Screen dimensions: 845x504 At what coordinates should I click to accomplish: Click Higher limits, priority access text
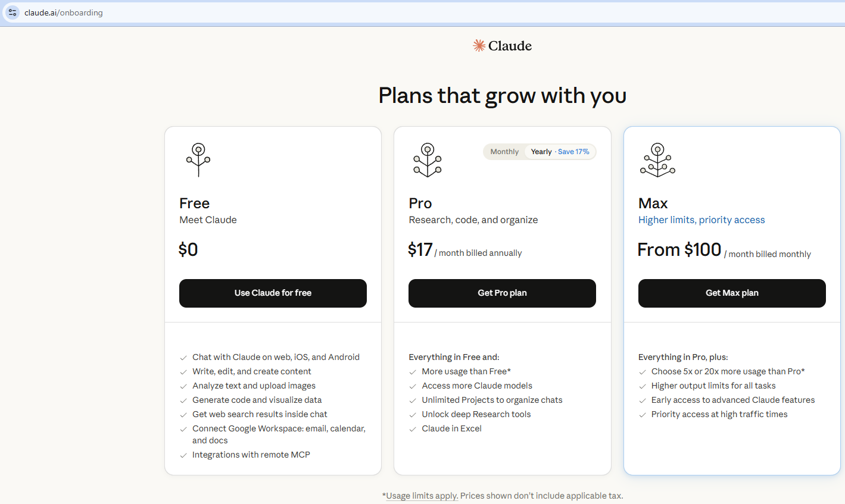pos(701,220)
